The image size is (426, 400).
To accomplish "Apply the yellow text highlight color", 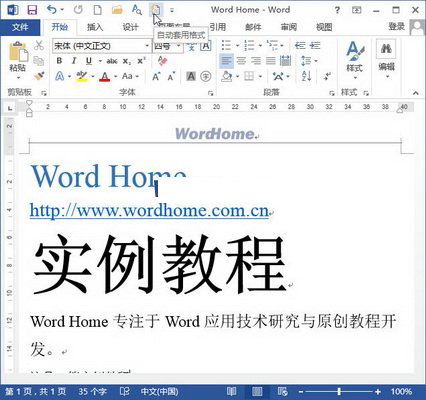I will point(82,77).
